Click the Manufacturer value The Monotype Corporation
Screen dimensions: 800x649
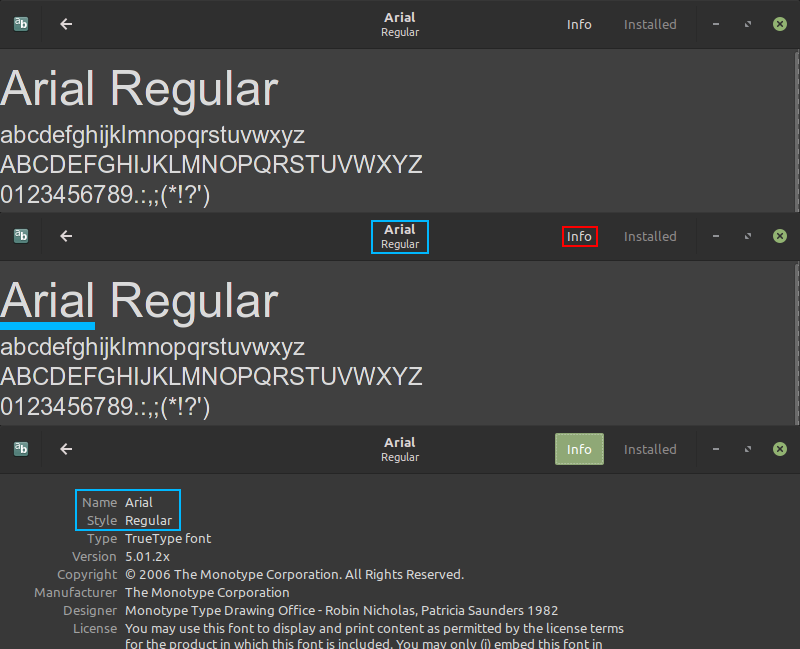click(207, 592)
